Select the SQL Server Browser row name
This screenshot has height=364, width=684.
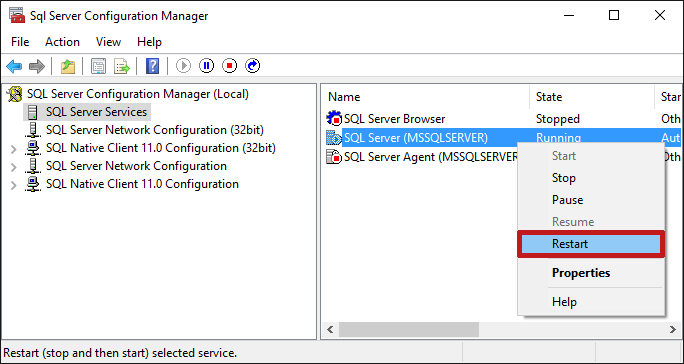pos(395,119)
